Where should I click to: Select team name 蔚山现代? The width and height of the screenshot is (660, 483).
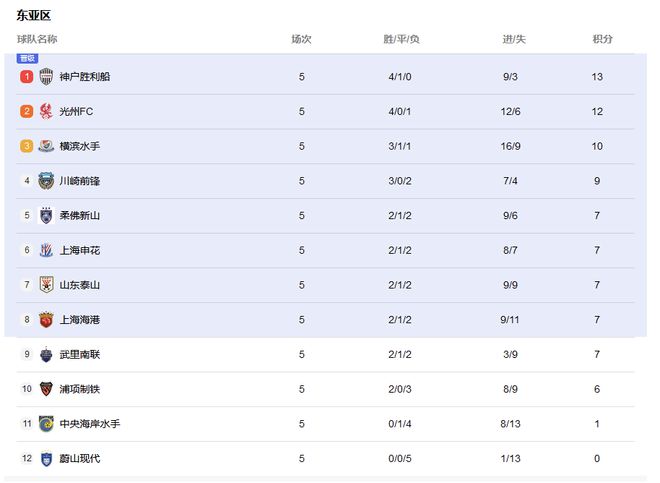[80, 458]
